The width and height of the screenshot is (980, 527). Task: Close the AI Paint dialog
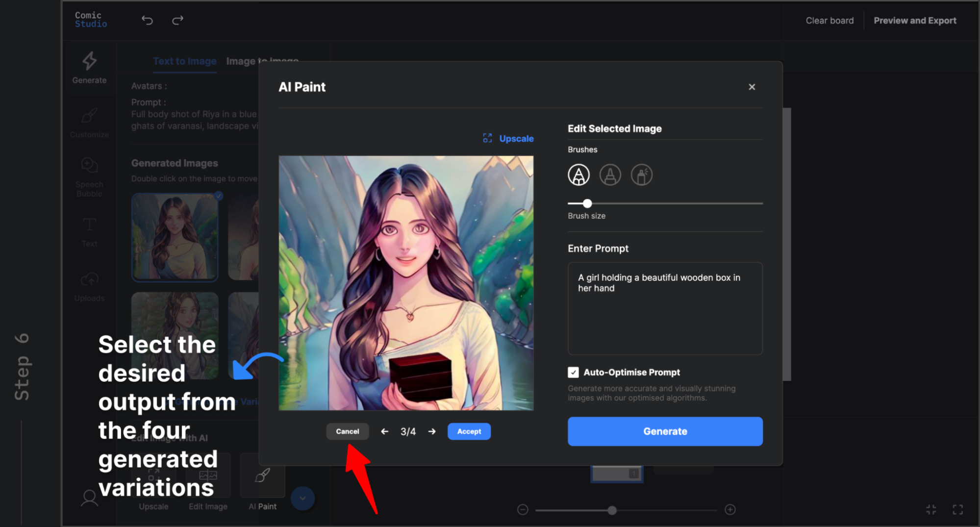752,87
